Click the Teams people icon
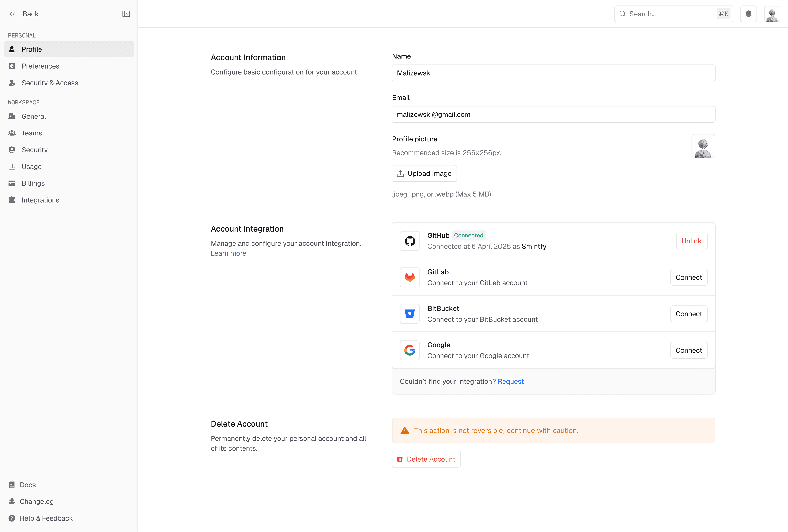This screenshot has width=788, height=532. click(x=12, y=133)
